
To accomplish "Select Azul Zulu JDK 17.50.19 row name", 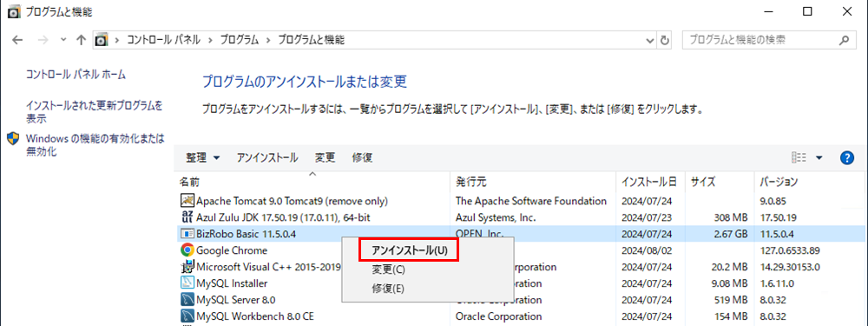I will tap(285, 217).
